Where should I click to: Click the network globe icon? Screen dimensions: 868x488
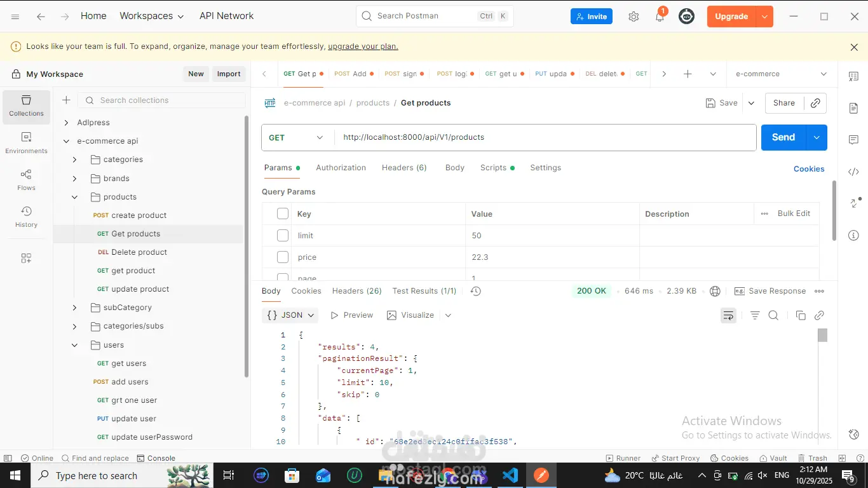pos(715,291)
